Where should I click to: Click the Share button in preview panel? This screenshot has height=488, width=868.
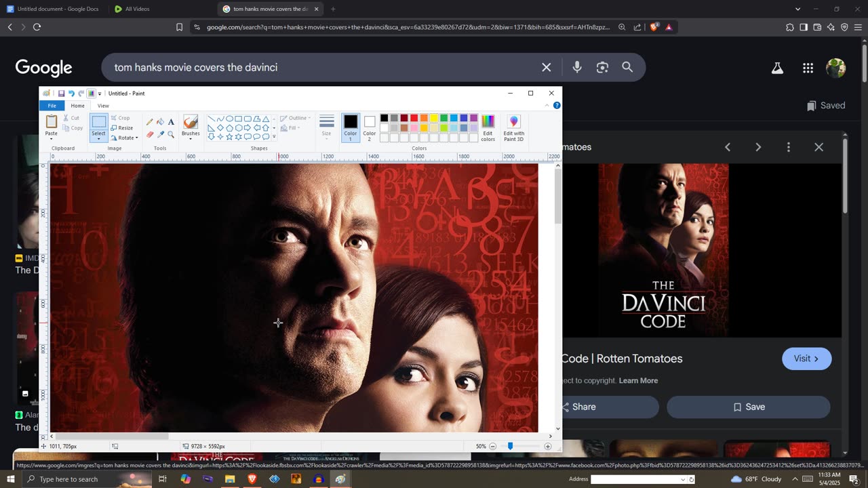pyautogui.click(x=610, y=407)
